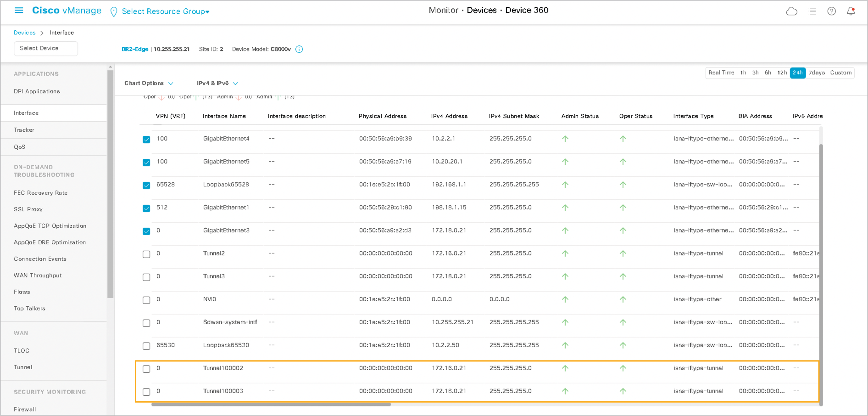Image resolution: width=868 pixels, height=416 pixels.
Task: Open DPI Applications in sidebar
Action: point(37,91)
